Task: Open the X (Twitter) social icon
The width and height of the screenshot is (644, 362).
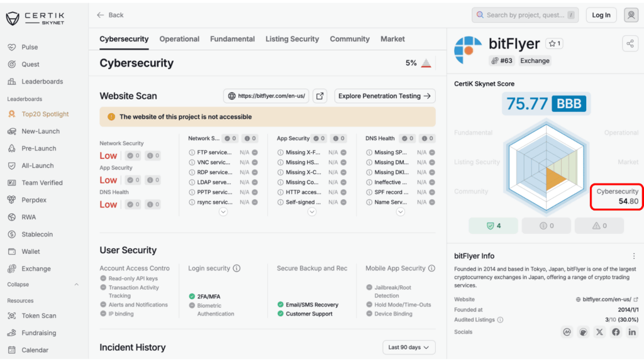Action: [x=599, y=332]
